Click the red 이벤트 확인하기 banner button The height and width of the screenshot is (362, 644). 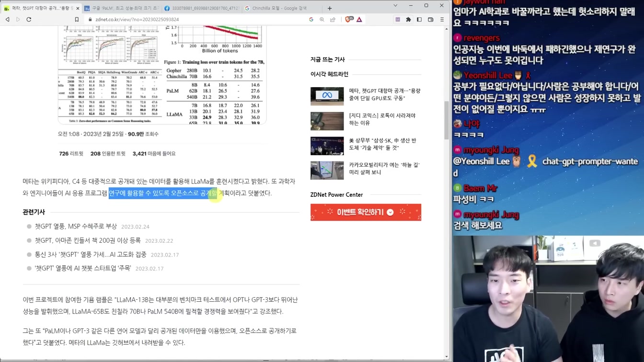366,212
